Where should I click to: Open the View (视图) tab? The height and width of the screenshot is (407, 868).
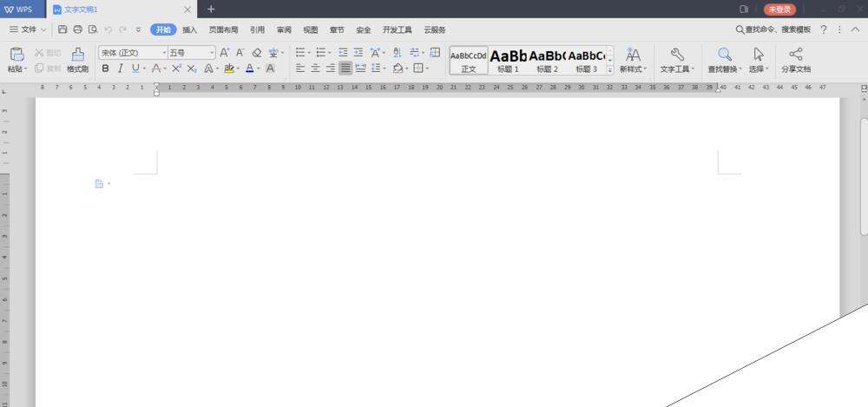(311, 30)
